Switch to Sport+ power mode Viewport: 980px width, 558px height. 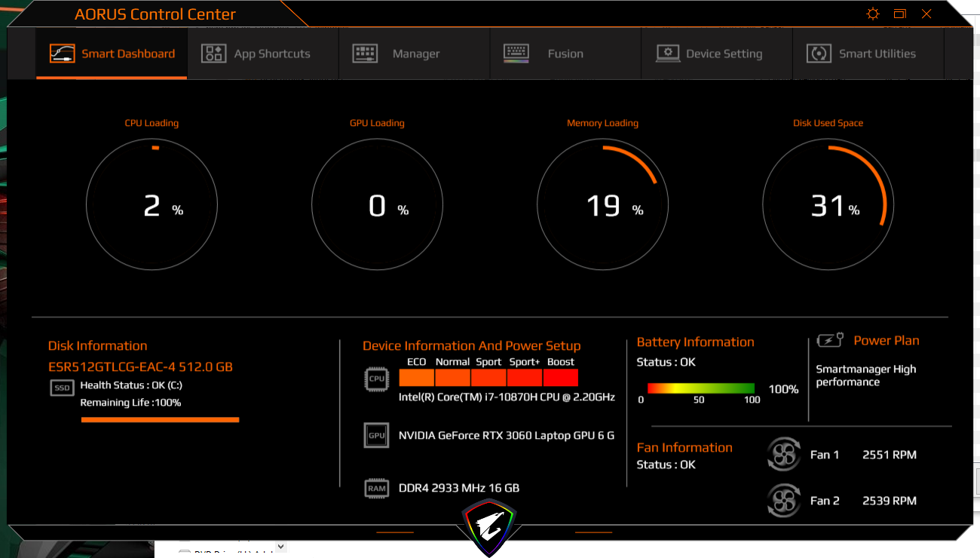pyautogui.click(x=524, y=378)
